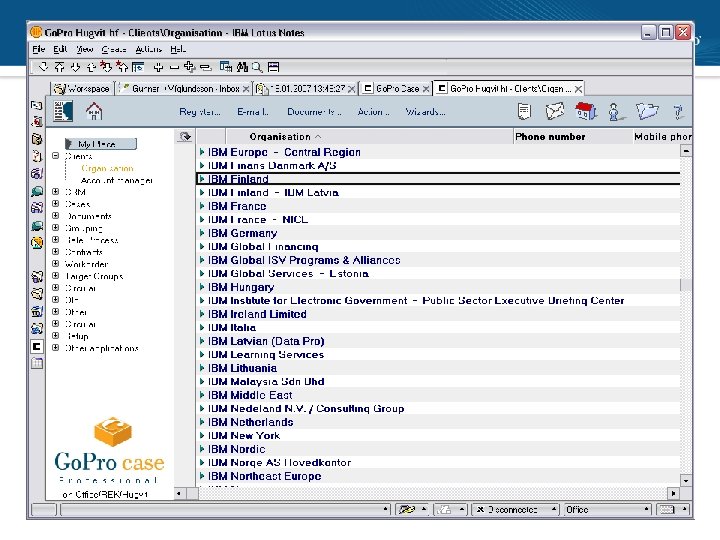Expand the Documents tree node
The height and width of the screenshot is (540, 720).
[x=56, y=215]
